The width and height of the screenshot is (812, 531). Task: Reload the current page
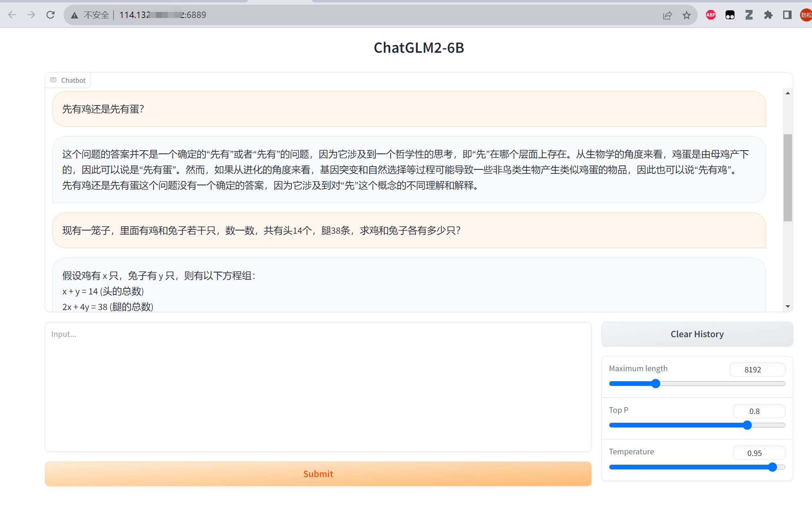coord(50,15)
